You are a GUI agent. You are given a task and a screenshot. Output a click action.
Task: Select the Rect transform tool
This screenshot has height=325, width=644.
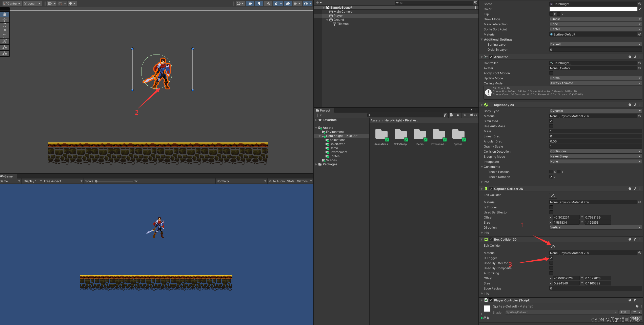pyautogui.click(x=5, y=36)
